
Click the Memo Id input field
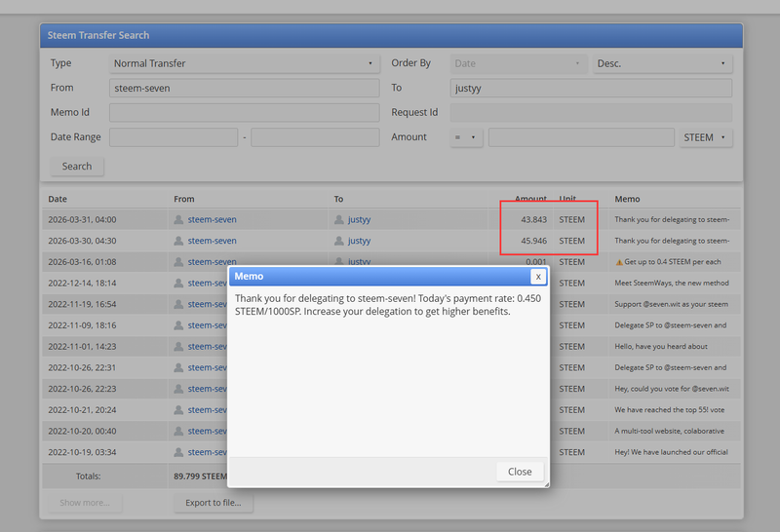pos(245,112)
